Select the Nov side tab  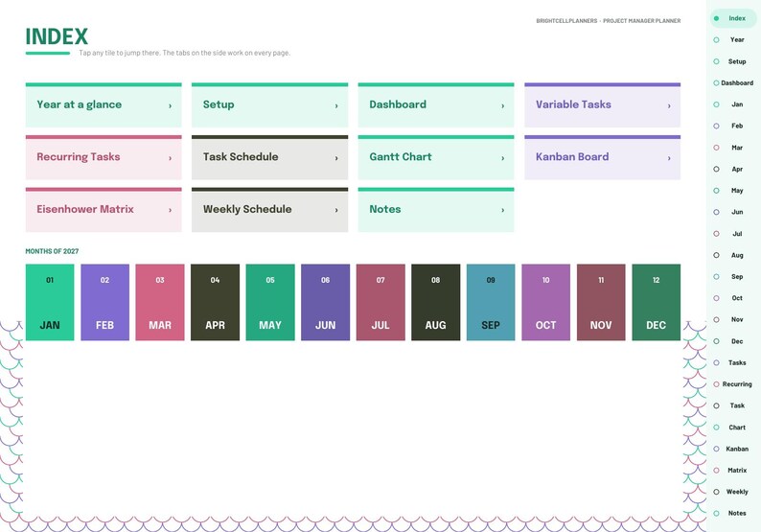point(733,319)
